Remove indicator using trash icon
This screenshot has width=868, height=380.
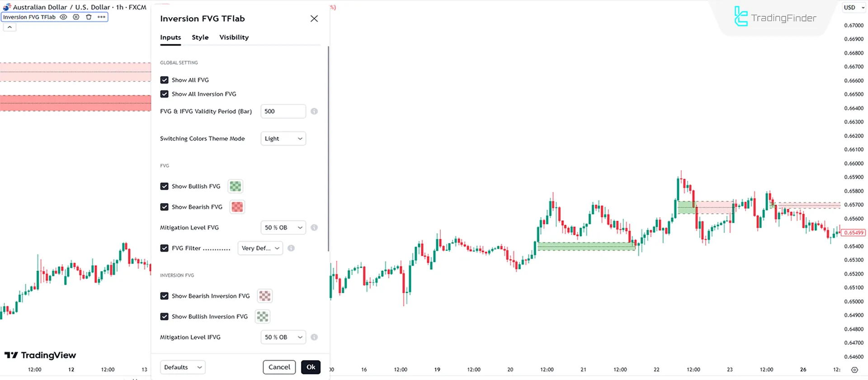(89, 17)
